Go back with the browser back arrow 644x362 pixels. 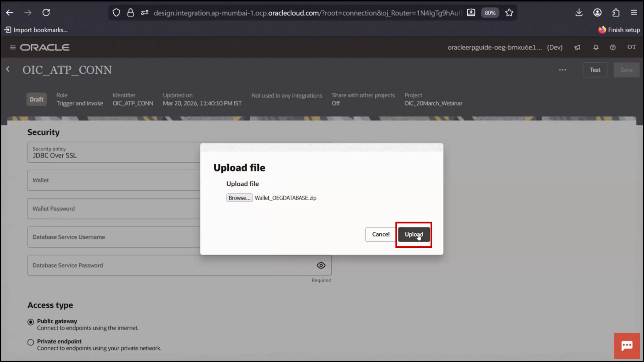10,13
